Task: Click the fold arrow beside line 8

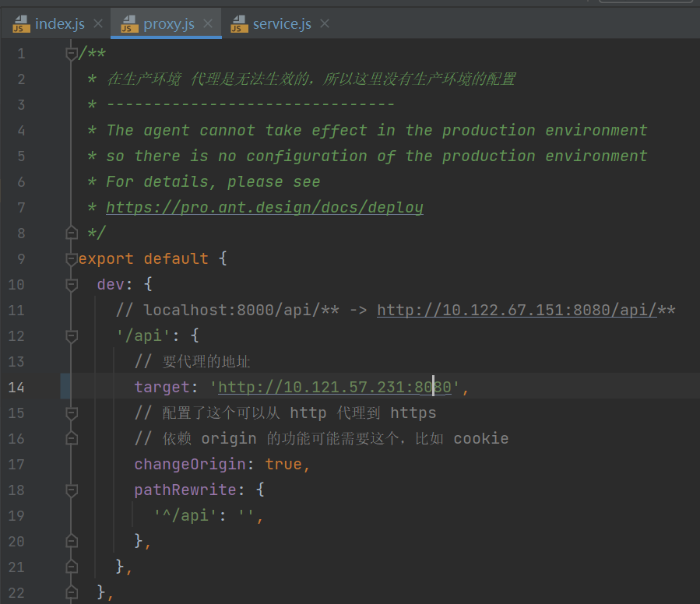Action: (x=71, y=232)
